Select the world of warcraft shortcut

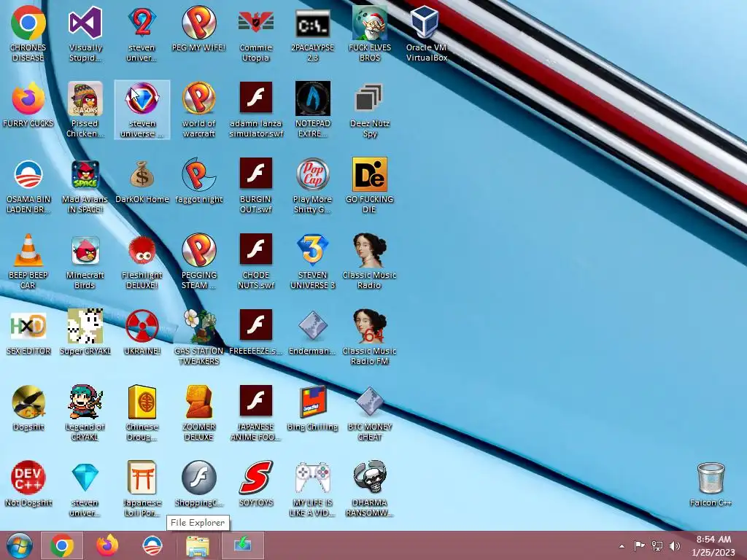[x=198, y=110]
